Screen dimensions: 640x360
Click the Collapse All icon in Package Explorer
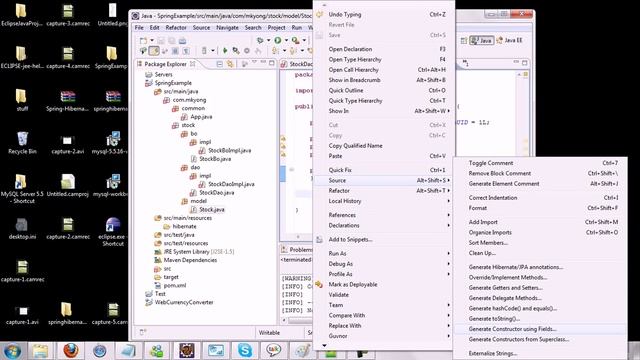[220, 64]
